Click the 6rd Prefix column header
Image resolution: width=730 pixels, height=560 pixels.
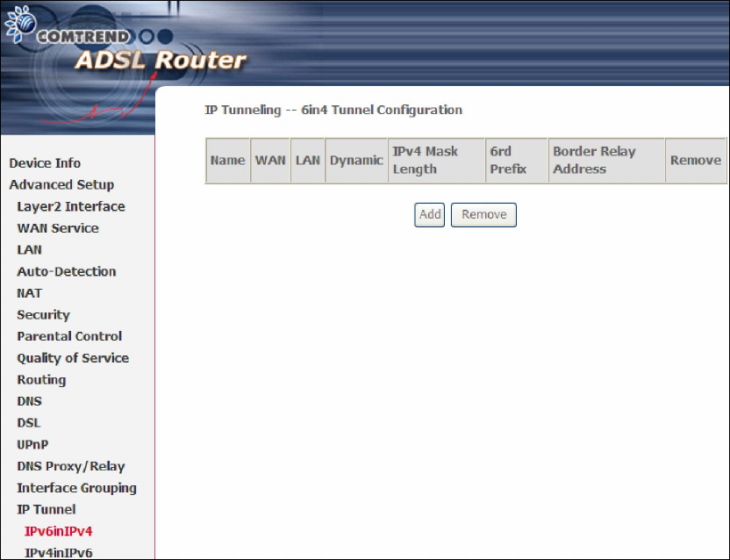[516, 161]
